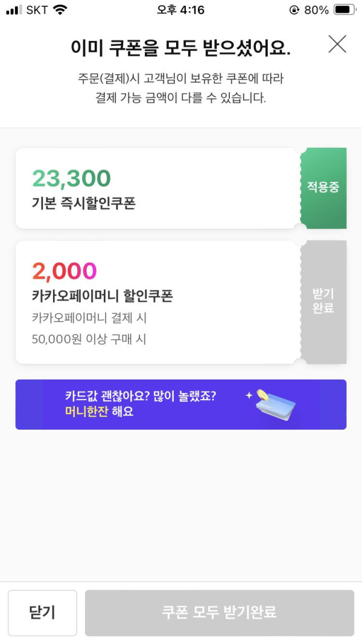Tap the gray 받기 완료 coupon tab

coord(323,302)
